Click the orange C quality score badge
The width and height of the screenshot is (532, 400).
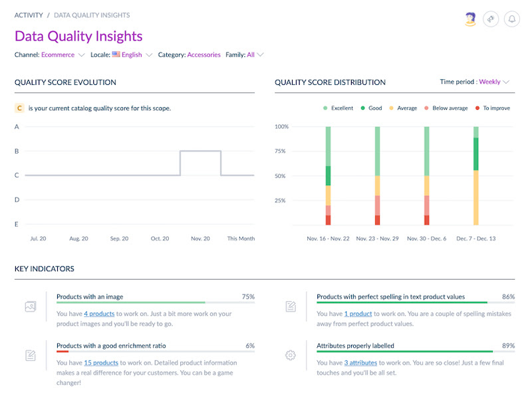pyautogui.click(x=20, y=108)
